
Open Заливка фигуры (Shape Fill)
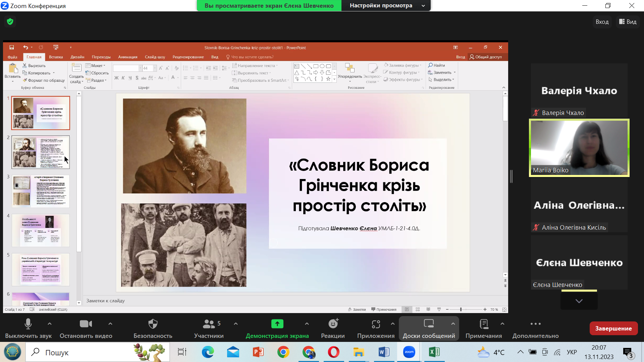(402, 65)
